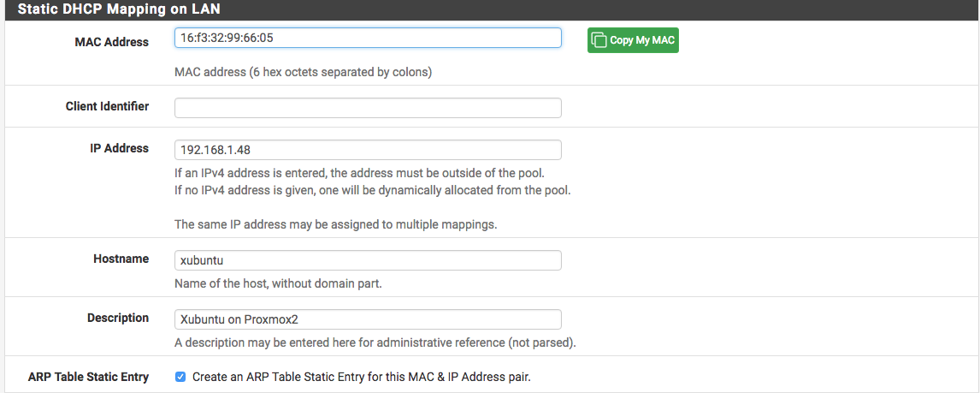Click the Hostname field containing xubuntu
The height and width of the screenshot is (393, 980).
(x=368, y=260)
